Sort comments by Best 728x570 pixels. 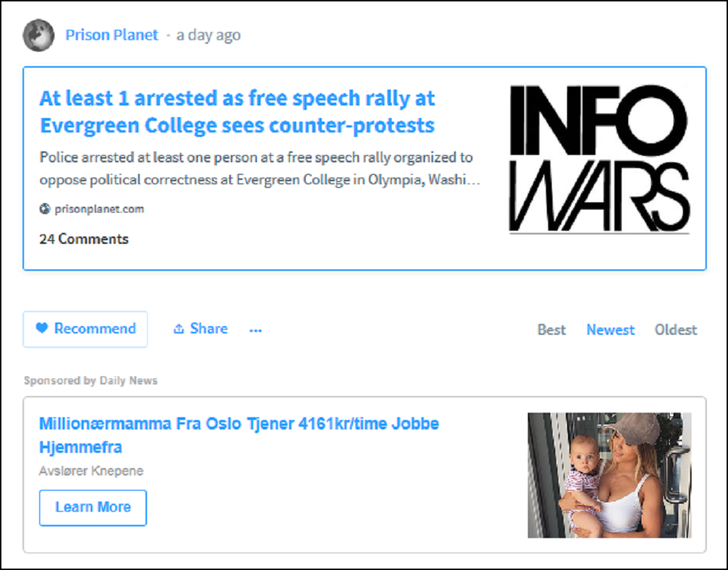pos(551,330)
